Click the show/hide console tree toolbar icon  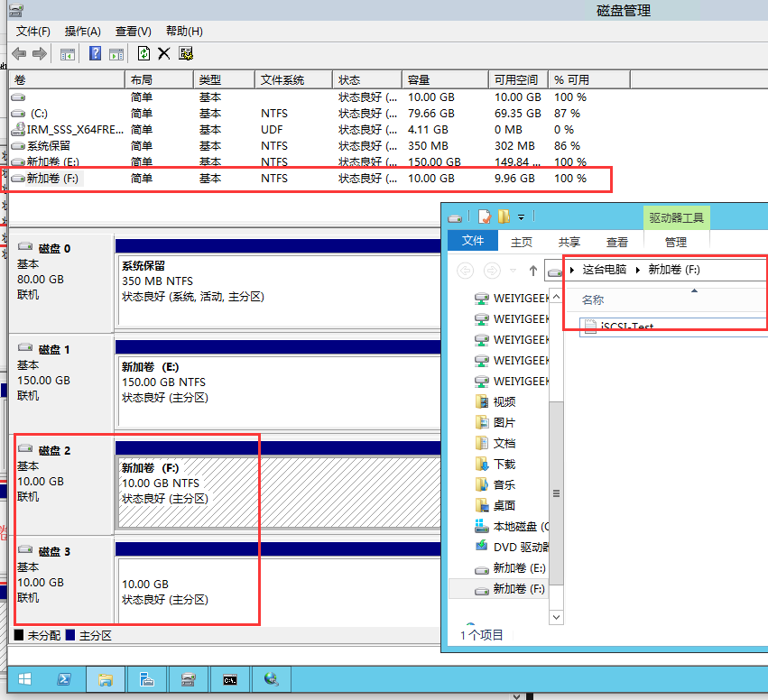click(68, 54)
